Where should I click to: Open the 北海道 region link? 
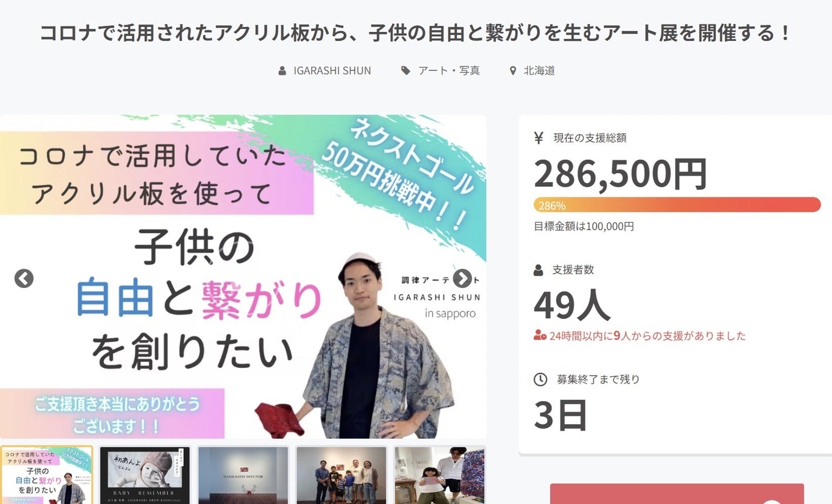click(x=539, y=71)
